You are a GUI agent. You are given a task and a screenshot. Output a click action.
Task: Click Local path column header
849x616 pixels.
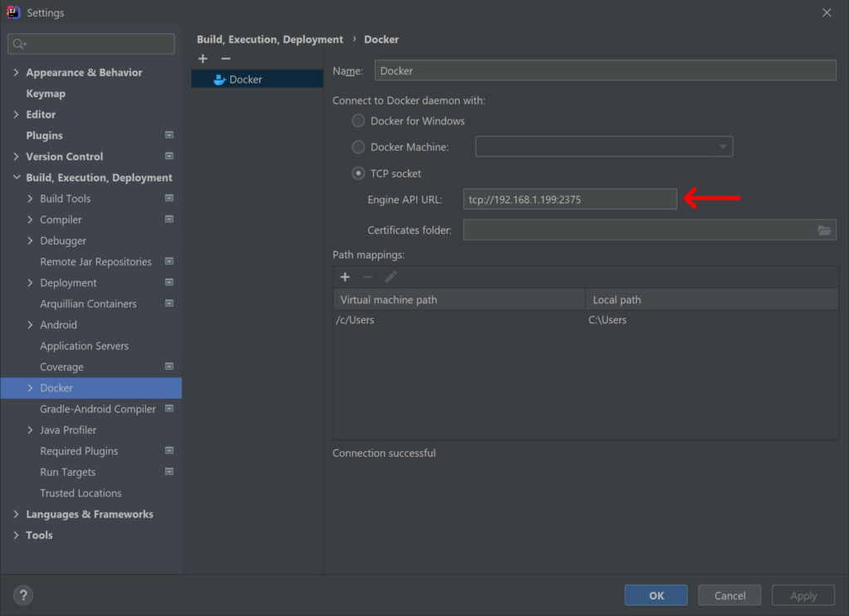coord(712,299)
